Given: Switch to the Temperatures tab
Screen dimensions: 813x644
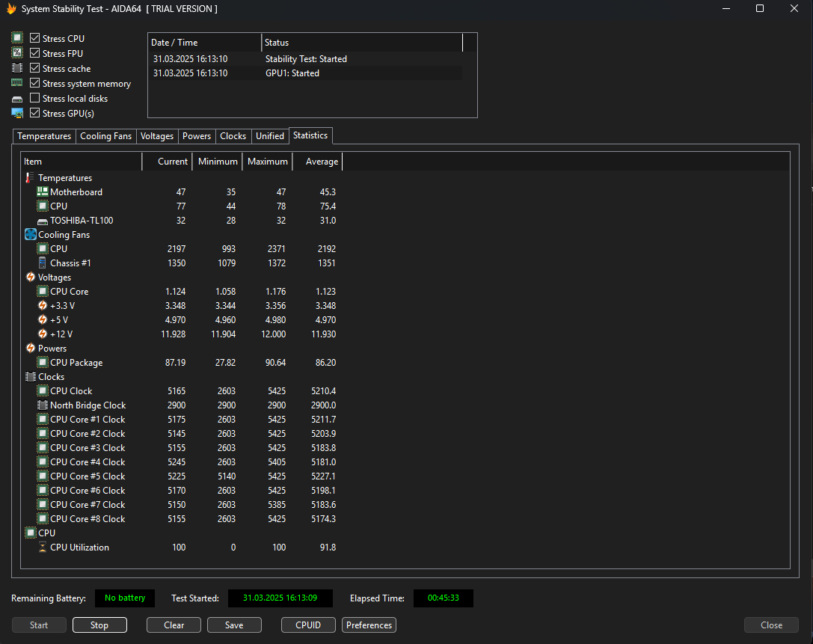Looking at the screenshot, I should point(44,136).
